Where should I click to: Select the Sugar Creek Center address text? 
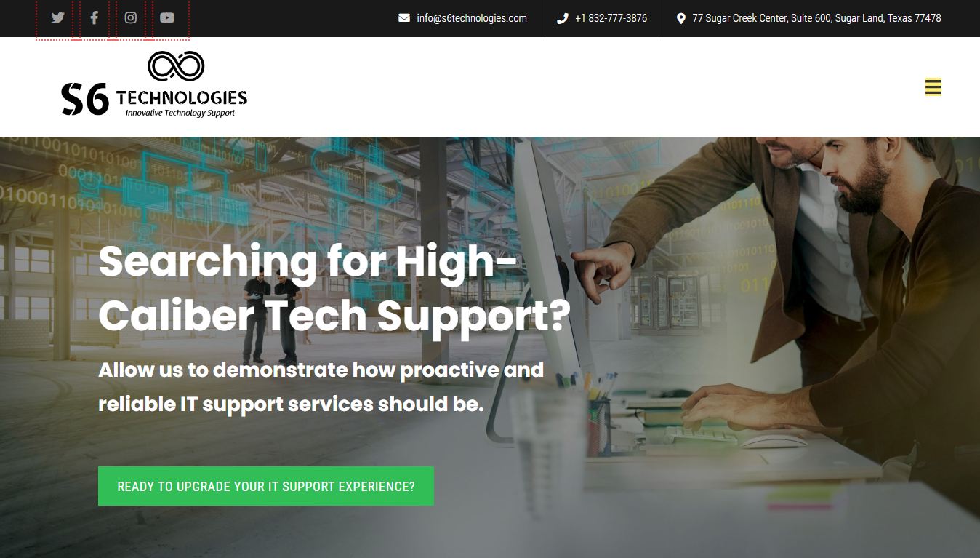816,18
